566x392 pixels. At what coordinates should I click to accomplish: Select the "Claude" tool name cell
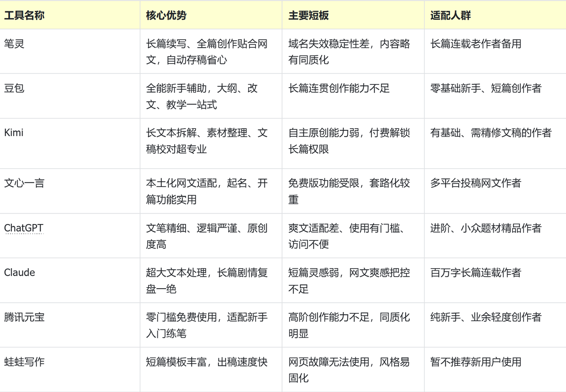[x=70, y=280]
